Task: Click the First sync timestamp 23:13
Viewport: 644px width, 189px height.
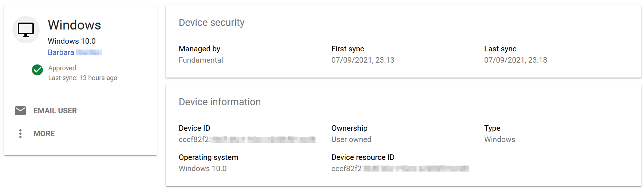Action: point(363,60)
